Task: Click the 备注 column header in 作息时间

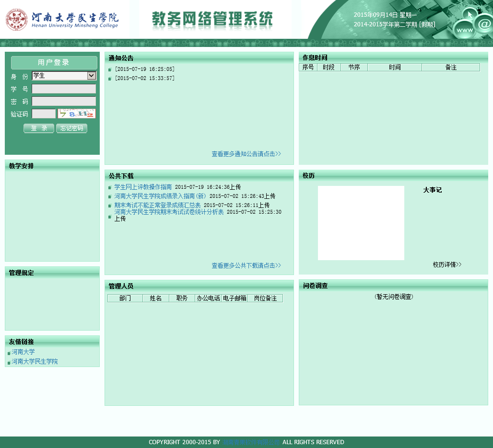Action: pos(451,67)
